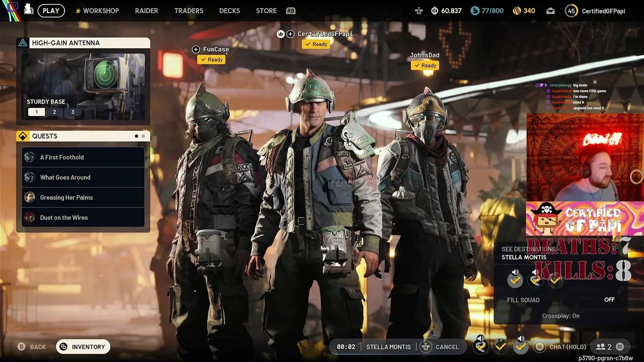Click the plus icon next to CertifiedGFPapi

click(290, 34)
